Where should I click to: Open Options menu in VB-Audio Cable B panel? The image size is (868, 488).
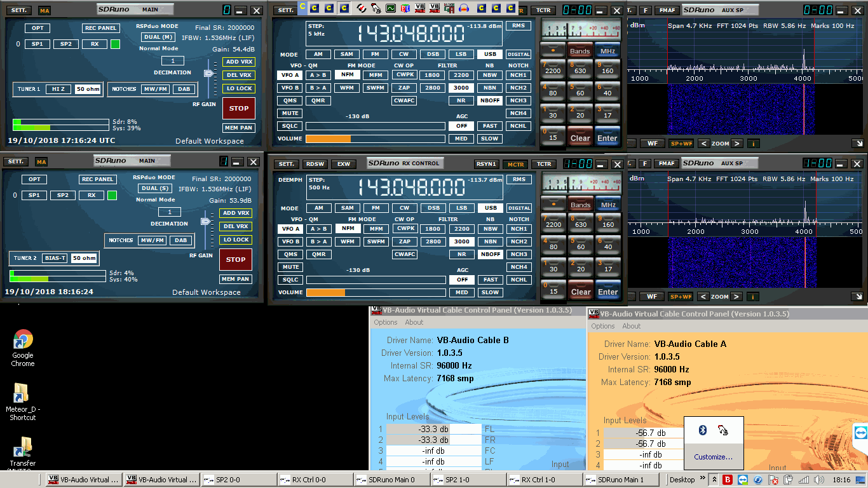click(x=386, y=322)
